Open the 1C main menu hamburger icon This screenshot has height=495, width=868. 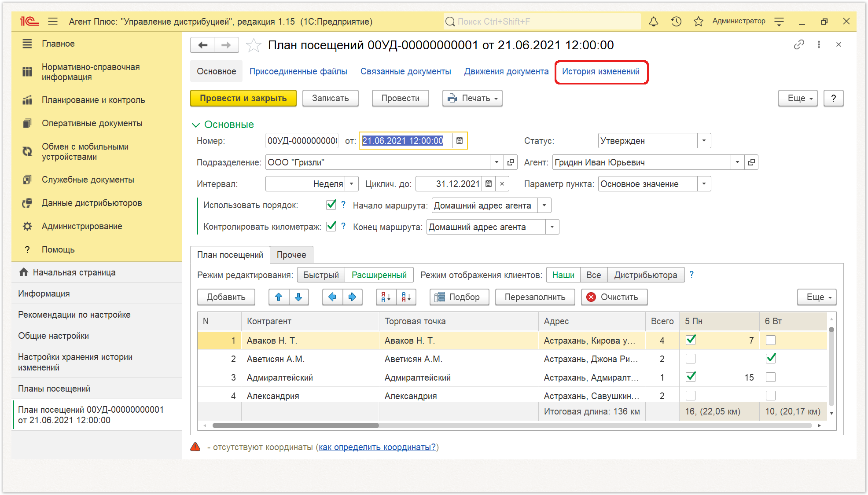point(53,21)
